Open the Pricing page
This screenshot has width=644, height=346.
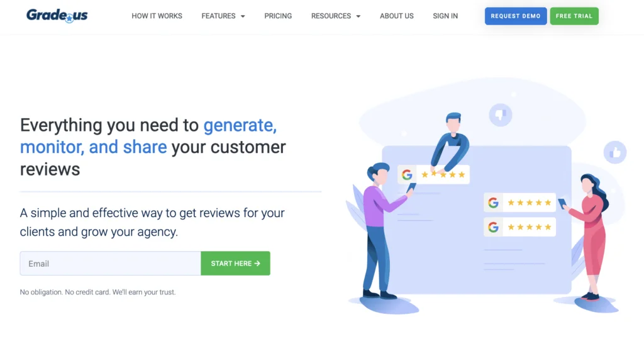pos(278,16)
